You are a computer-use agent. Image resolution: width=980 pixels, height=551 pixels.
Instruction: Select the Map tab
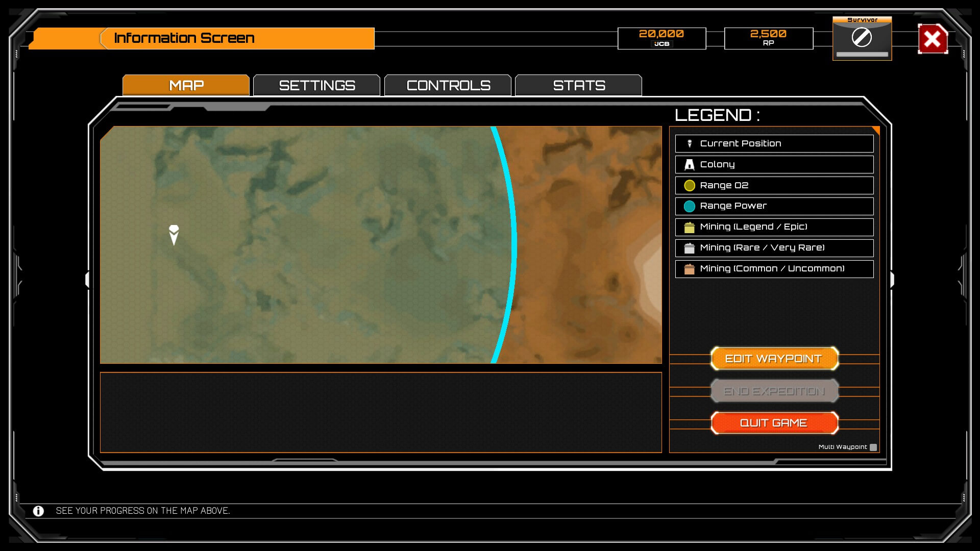(x=186, y=85)
